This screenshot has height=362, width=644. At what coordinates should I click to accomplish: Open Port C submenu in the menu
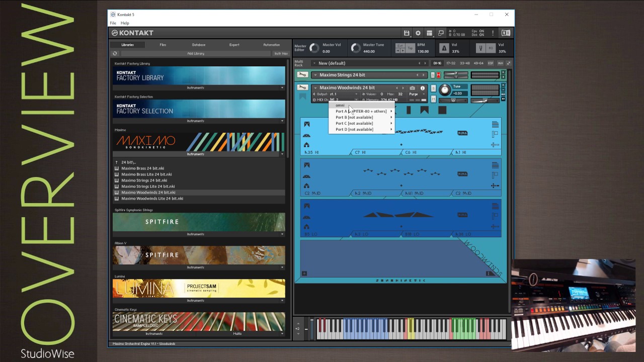(361, 123)
